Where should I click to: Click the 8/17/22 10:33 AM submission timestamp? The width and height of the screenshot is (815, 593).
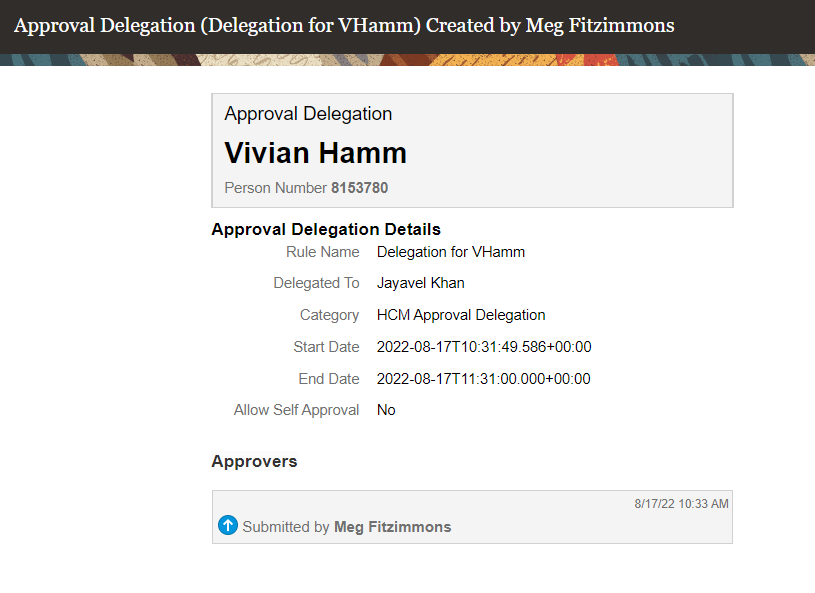(x=681, y=504)
